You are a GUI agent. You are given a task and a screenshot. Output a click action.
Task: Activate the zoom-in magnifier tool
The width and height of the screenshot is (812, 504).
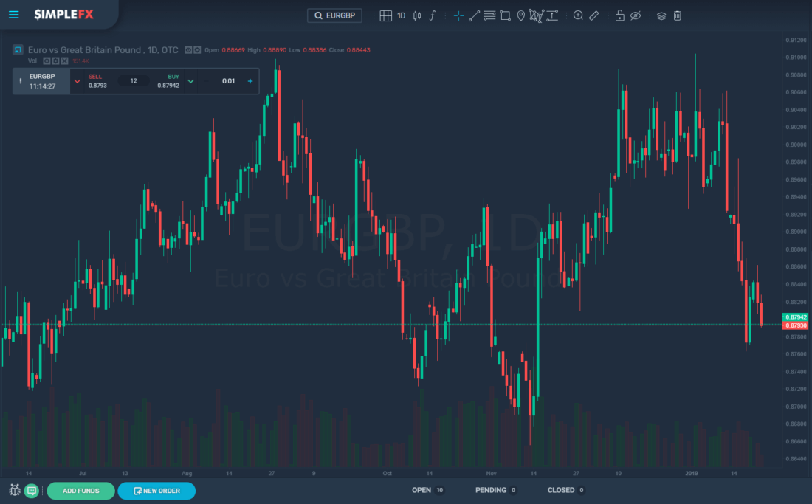[x=579, y=15]
